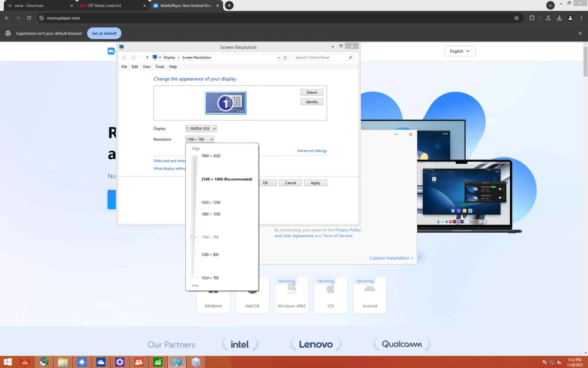588x368 pixels.
Task: Switch to the CRT Mode webchnl tab
Action: [x=104, y=6]
